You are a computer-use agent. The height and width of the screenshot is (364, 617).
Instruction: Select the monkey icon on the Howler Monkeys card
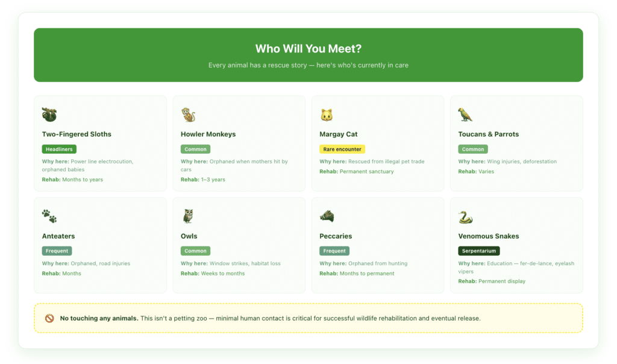click(x=187, y=114)
